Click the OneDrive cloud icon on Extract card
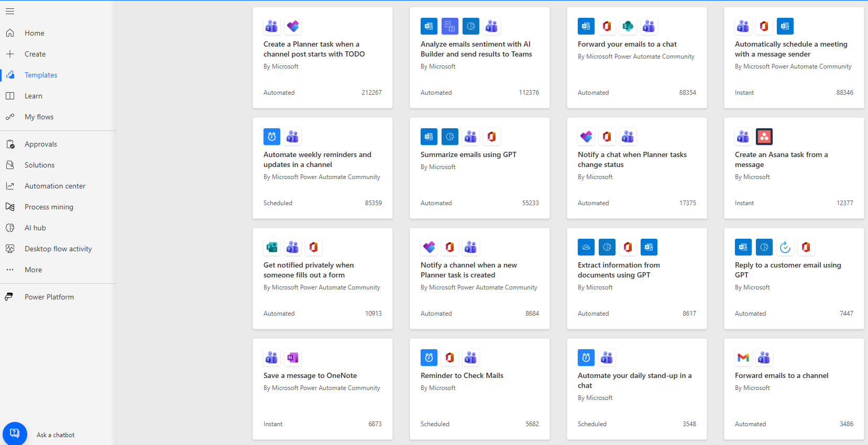The image size is (868, 445). [x=586, y=247]
